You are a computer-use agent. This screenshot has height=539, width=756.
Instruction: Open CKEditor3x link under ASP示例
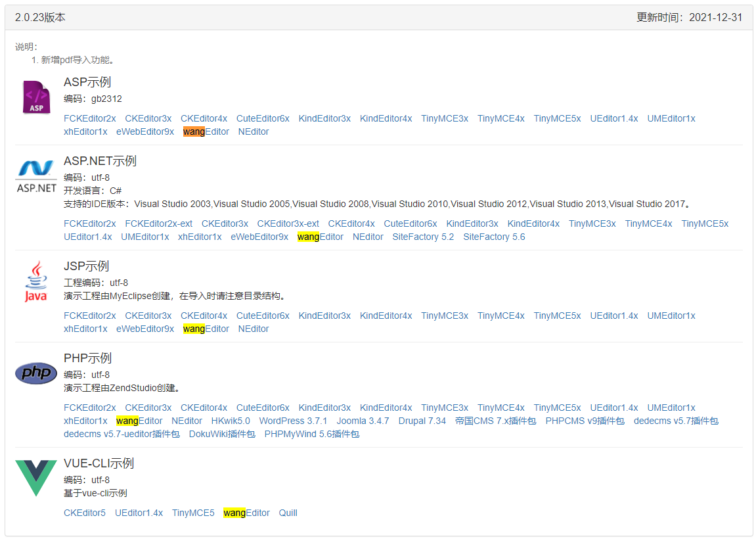(x=148, y=119)
